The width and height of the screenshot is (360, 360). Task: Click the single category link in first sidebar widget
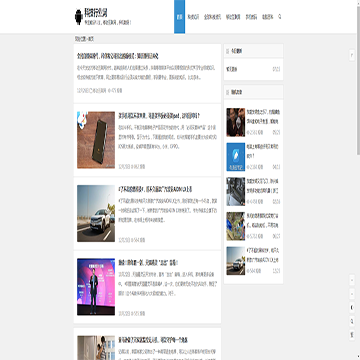click(x=232, y=69)
